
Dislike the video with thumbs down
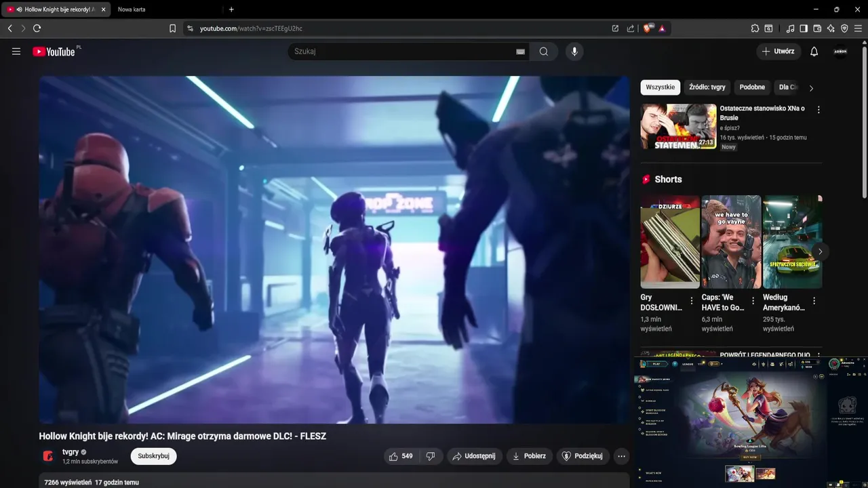point(431,456)
